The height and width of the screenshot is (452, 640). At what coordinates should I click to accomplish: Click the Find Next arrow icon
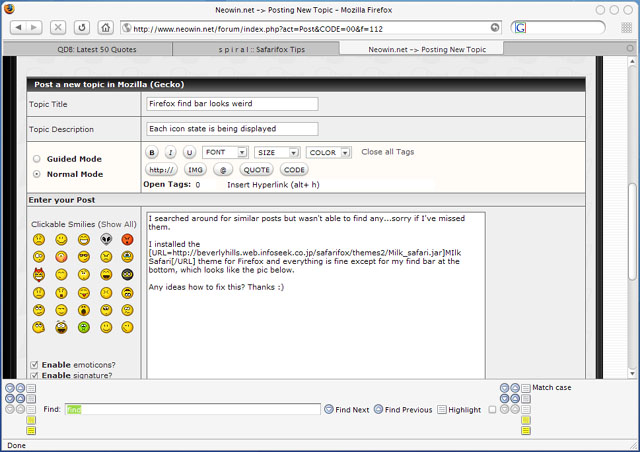tap(329, 409)
